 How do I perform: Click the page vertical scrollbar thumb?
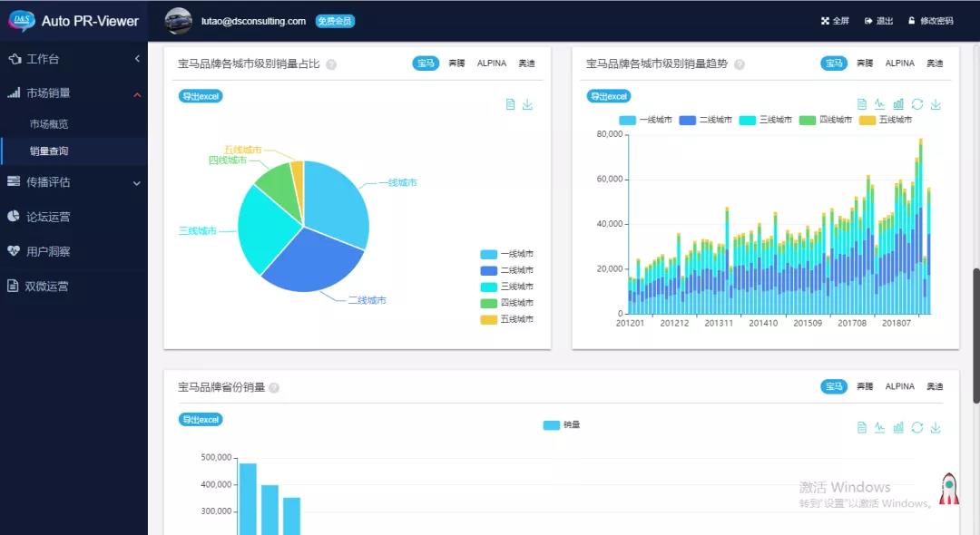975,336
